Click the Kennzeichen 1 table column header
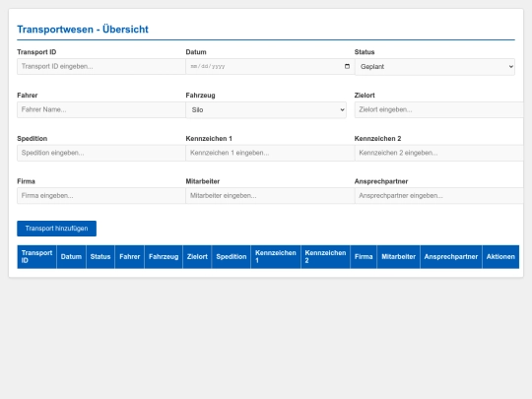The image size is (532, 399). [x=276, y=257]
